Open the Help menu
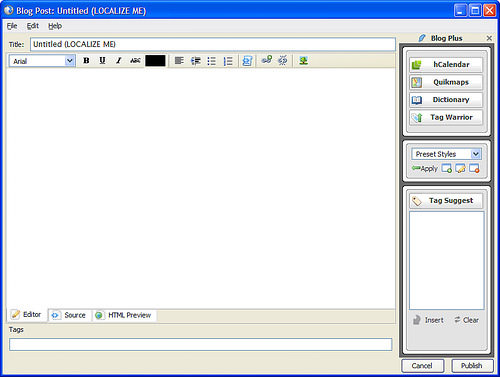 pyautogui.click(x=55, y=26)
